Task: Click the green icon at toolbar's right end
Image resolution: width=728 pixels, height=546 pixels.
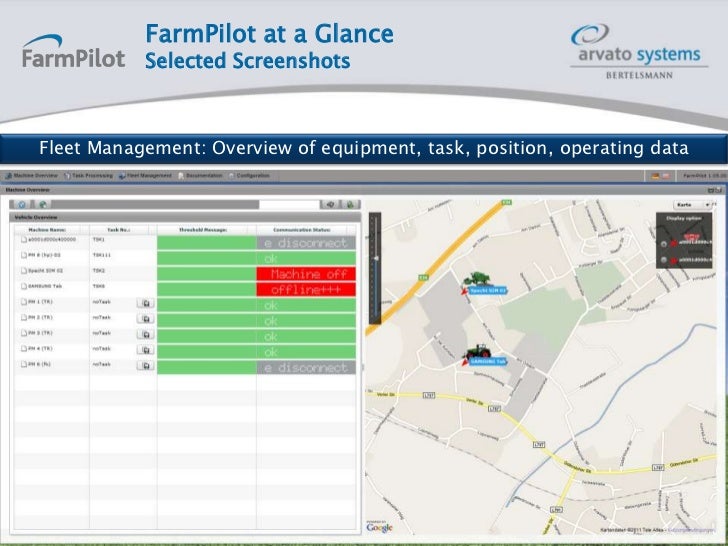Action: (351, 204)
